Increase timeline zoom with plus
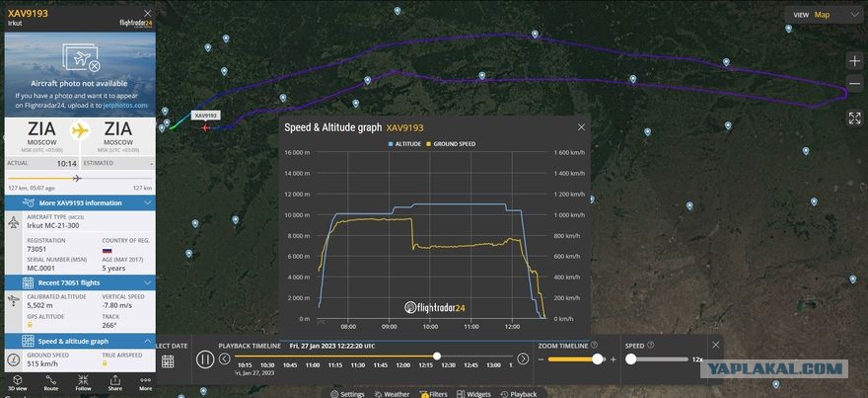The height and width of the screenshot is (398, 868). click(613, 359)
